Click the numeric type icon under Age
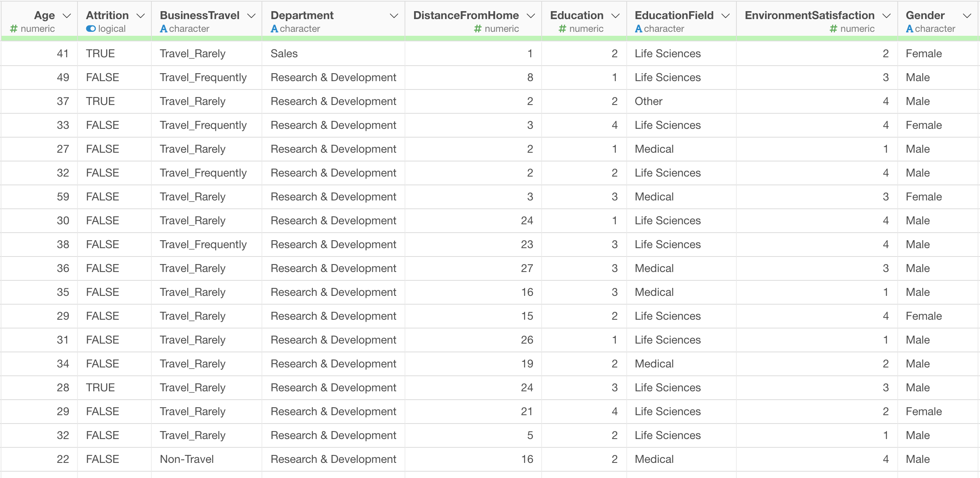The image size is (980, 478). [x=14, y=29]
